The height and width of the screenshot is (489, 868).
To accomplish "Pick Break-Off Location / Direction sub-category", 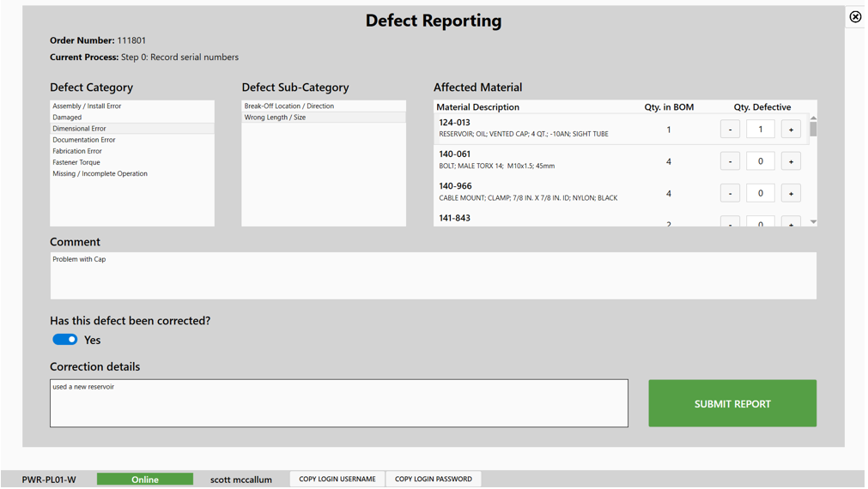I will 289,106.
